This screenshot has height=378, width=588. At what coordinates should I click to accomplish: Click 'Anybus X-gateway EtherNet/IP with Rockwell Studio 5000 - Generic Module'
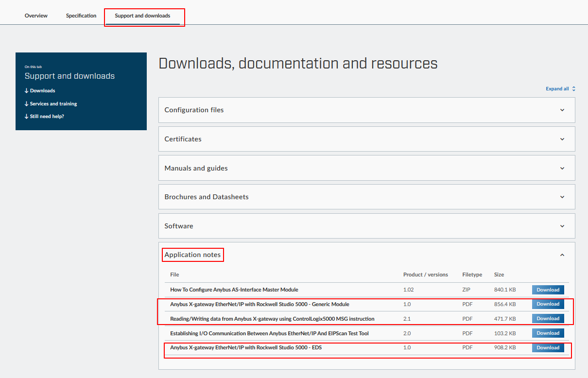[x=259, y=304]
